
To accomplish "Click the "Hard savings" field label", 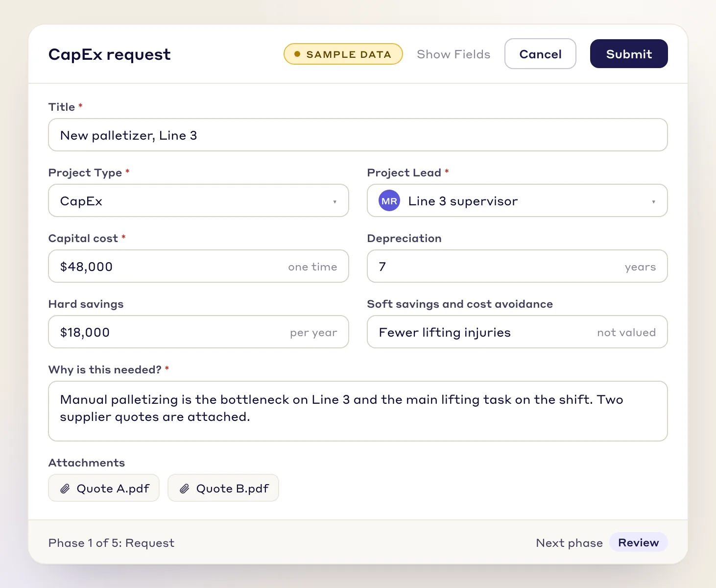I will point(86,304).
